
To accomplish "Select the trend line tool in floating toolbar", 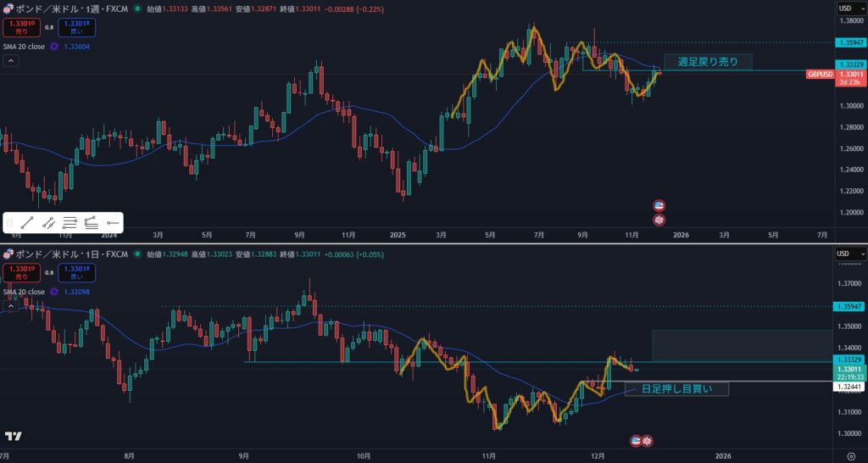I will pyautogui.click(x=26, y=223).
